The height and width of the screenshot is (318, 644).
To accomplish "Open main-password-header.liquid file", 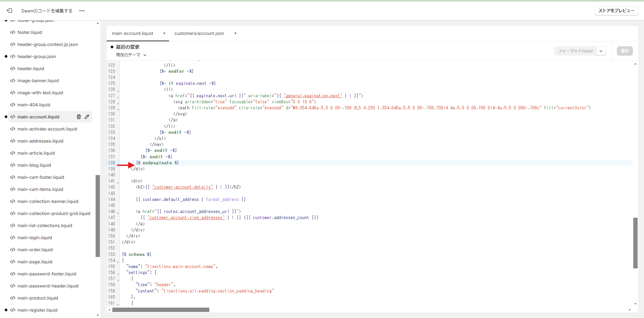I will point(48,286).
